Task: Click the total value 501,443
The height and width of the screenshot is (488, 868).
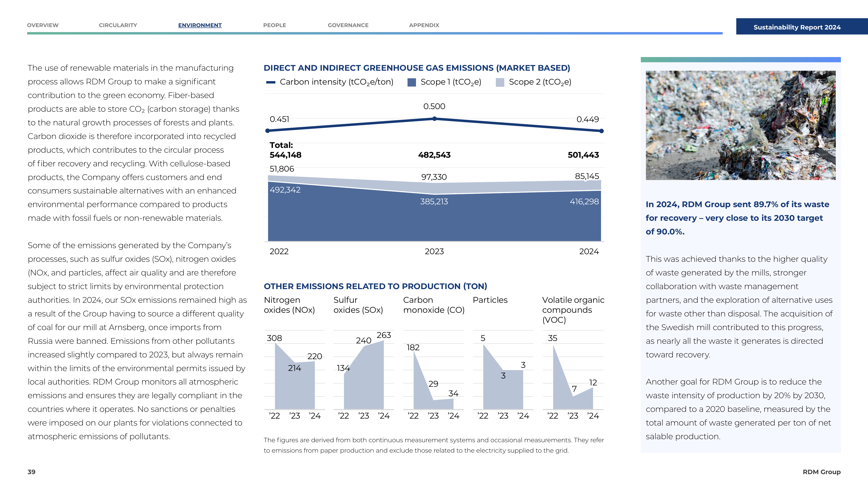Action: [583, 155]
